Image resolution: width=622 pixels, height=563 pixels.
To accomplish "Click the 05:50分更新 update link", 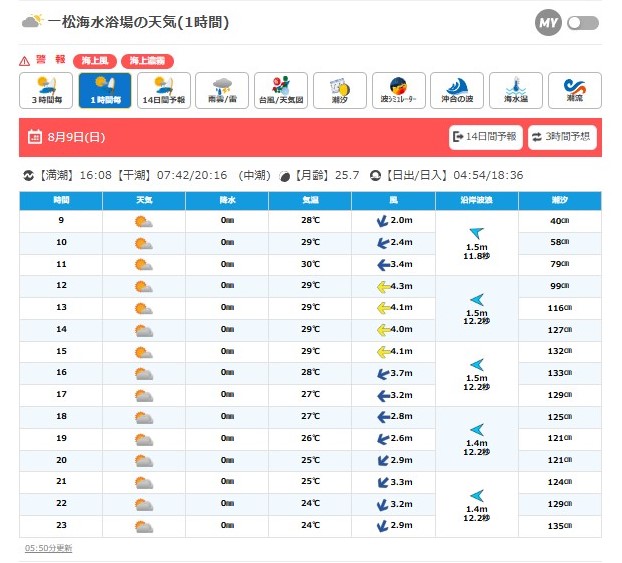I will (x=48, y=548).
